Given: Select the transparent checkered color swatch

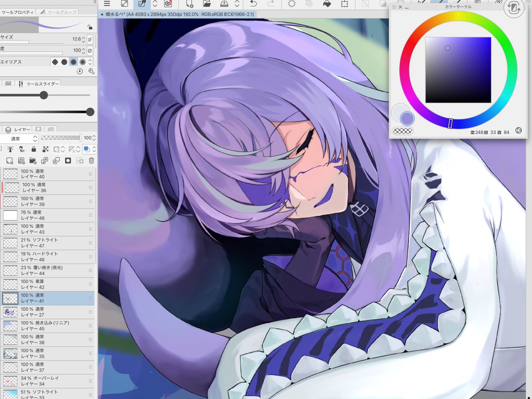Looking at the screenshot, I should (x=403, y=131).
